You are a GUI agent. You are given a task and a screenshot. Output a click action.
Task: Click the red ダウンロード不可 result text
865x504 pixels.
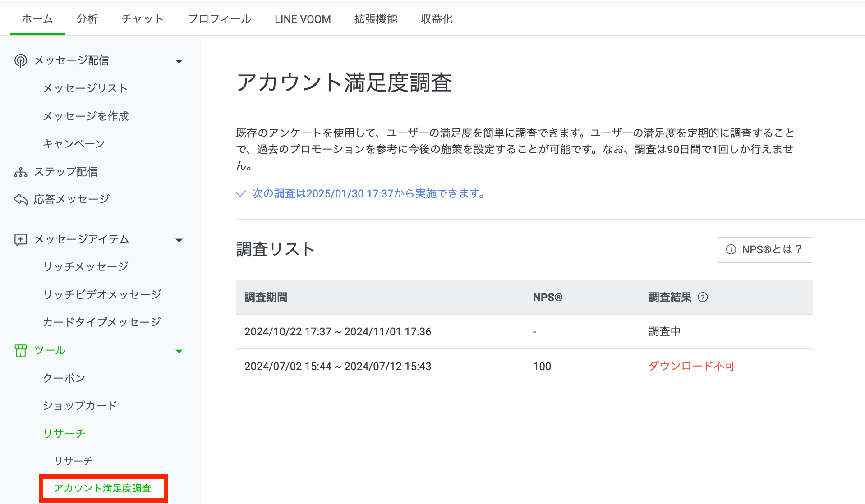(691, 366)
